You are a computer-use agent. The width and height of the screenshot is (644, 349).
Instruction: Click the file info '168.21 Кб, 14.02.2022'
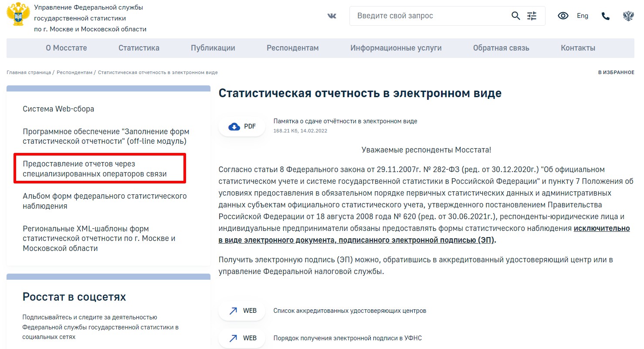pos(300,131)
